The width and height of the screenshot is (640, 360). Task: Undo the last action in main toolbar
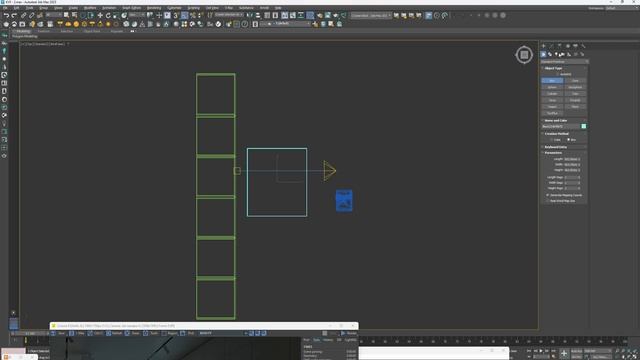pyautogui.click(x=7, y=16)
